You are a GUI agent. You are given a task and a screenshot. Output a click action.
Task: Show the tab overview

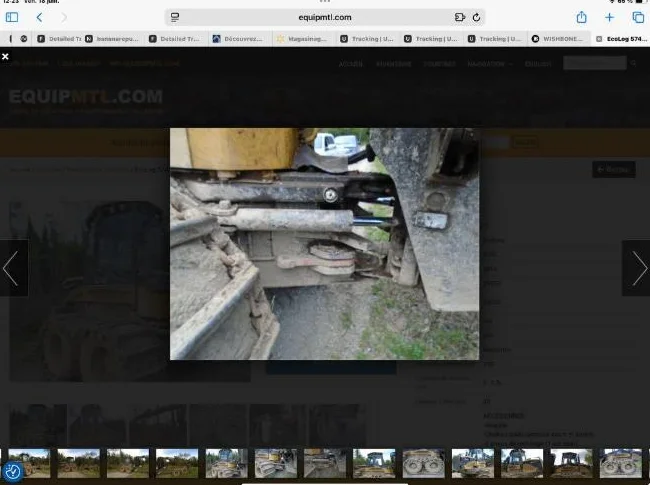(638, 17)
